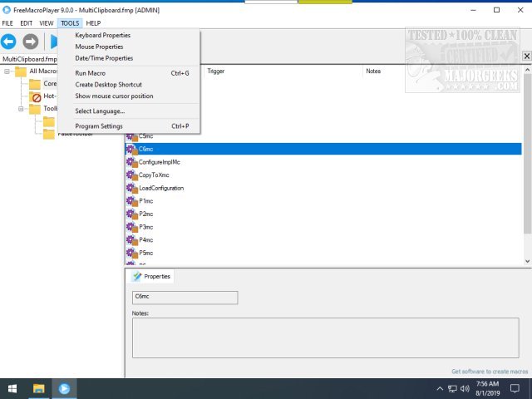Screen dimensions: 532x399
Task: Choose Date/Time Properties menu item
Action: pyautogui.click(x=129, y=58)
